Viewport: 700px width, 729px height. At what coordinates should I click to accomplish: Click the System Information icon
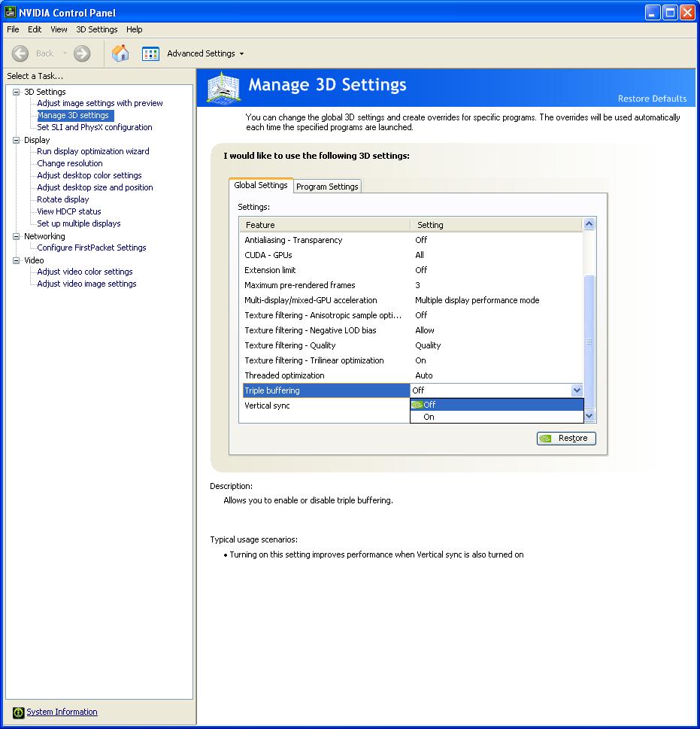[x=19, y=712]
